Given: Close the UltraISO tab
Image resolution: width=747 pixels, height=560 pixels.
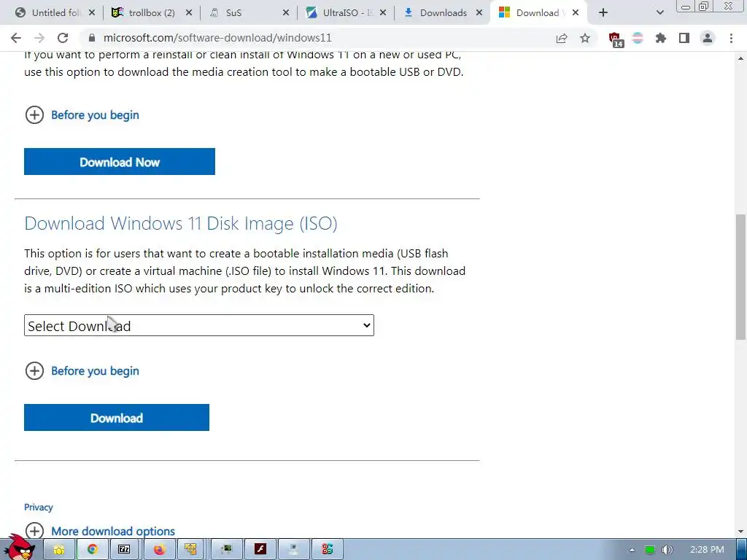Looking at the screenshot, I should (383, 13).
